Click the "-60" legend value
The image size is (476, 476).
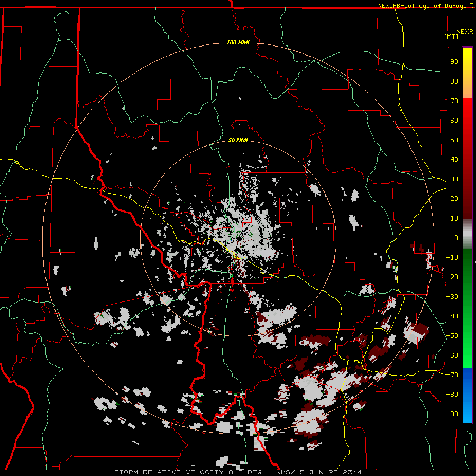click(x=452, y=355)
